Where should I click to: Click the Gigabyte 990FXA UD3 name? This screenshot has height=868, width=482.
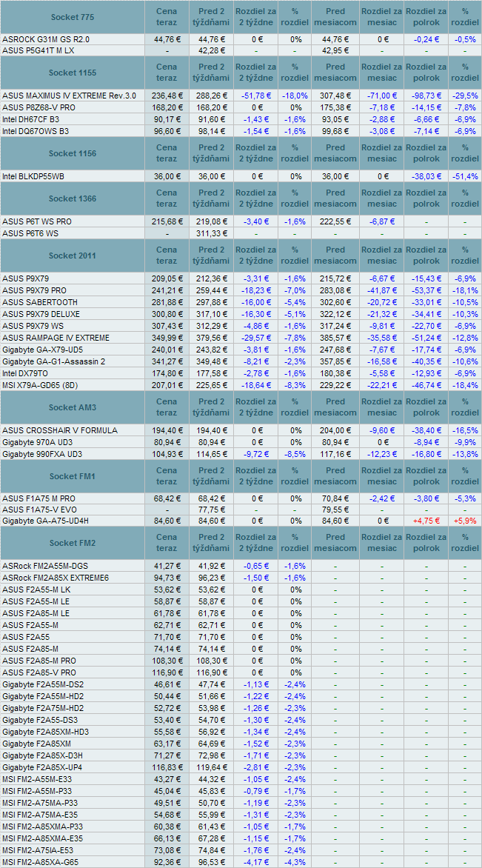pos(41,454)
